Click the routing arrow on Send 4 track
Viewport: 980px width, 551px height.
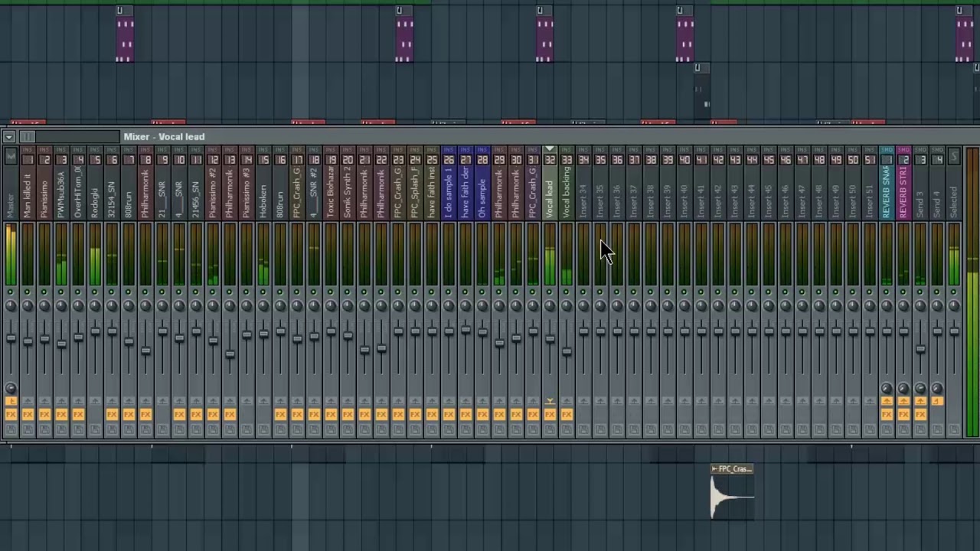coord(937,401)
